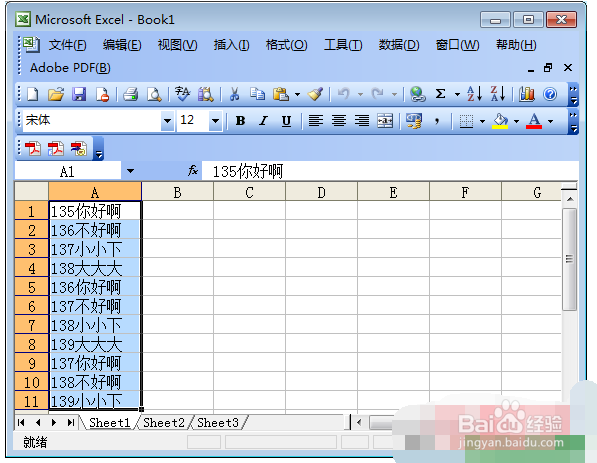
Task: Apply the yellow fill color bucket
Action: point(500,121)
